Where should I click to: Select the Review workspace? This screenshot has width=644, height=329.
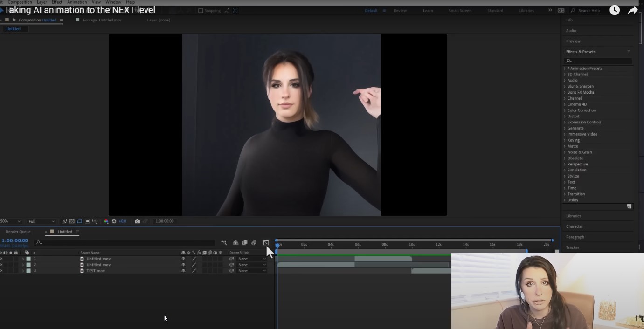point(400,11)
